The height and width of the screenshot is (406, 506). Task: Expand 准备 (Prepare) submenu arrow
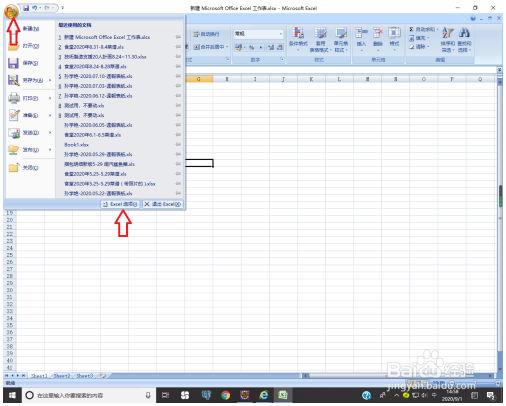point(50,115)
